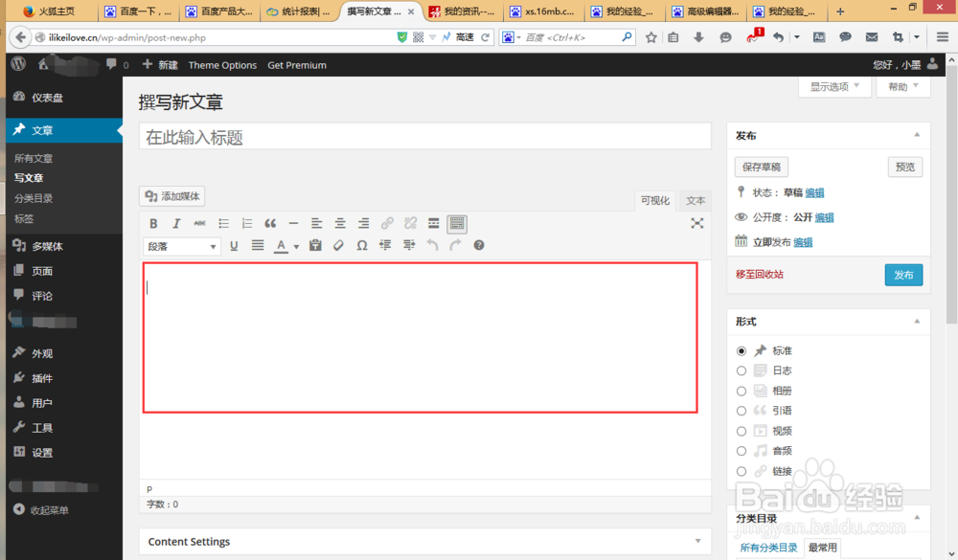This screenshot has height=560, width=958.
Task: Collapse the 发布 publish panel
Action: 917,134
